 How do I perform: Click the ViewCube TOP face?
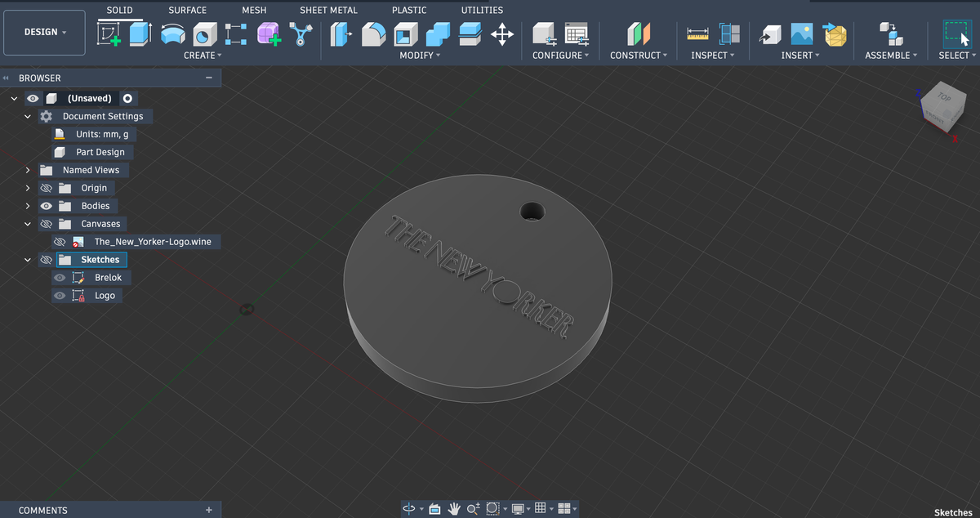pyautogui.click(x=944, y=98)
